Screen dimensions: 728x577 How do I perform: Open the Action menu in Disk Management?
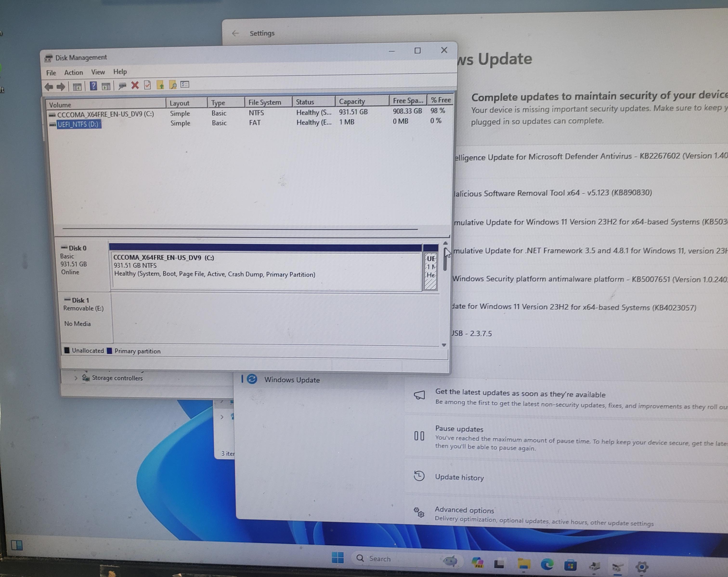click(74, 73)
